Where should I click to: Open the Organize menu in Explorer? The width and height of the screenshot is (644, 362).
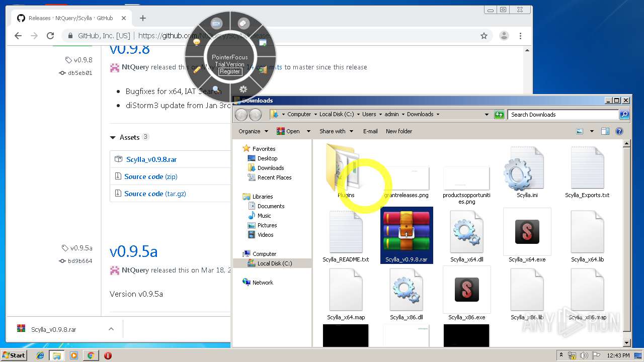point(253,131)
